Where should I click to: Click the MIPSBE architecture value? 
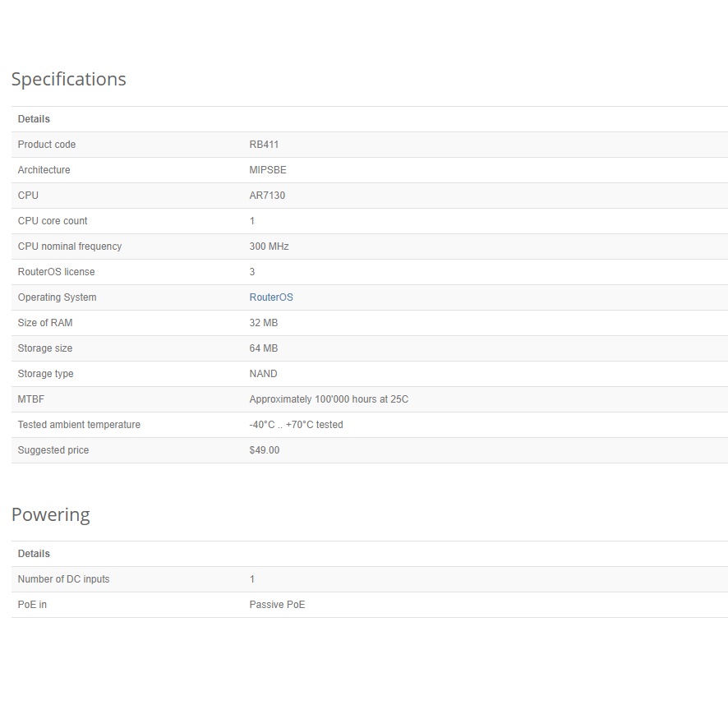(268, 170)
